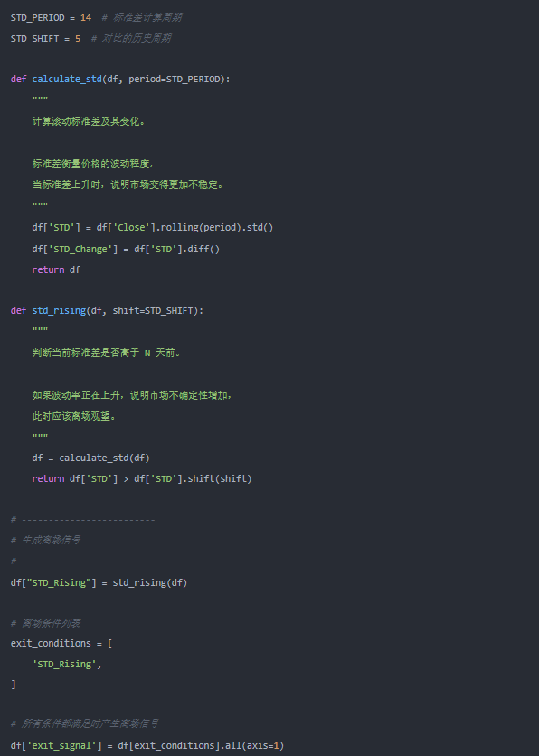Click the return df['STD'] > shift line
Image resolution: width=539 pixels, height=756 pixels.
tap(142, 478)
